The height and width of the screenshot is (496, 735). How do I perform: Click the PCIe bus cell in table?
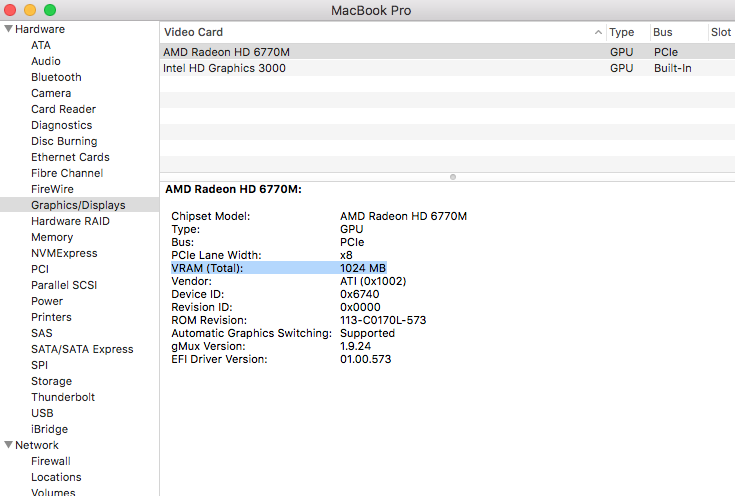pyautogui.click(x=666, y=52)
